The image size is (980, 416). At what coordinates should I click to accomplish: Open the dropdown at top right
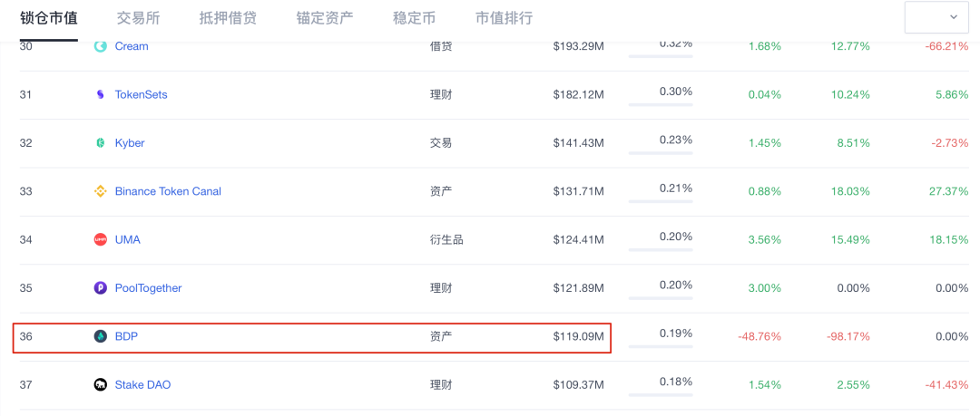[x=936, y=17]
